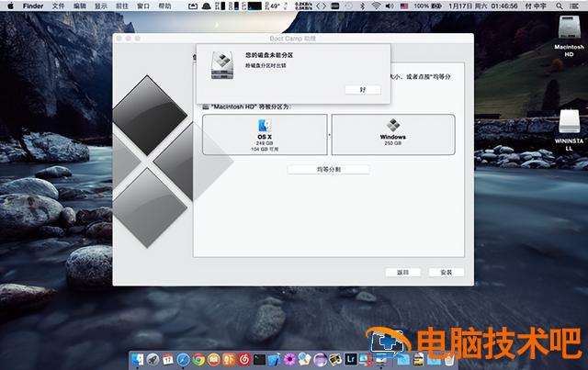Open Safari in the Dock
The width and height of the screenshot is (588, 370).
(184, 359)
